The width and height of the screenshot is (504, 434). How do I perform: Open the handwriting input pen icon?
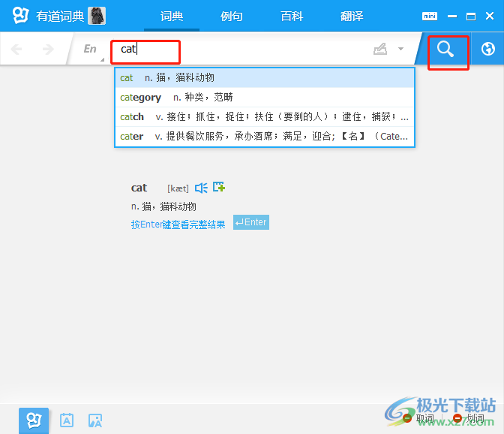coord(380,49)
